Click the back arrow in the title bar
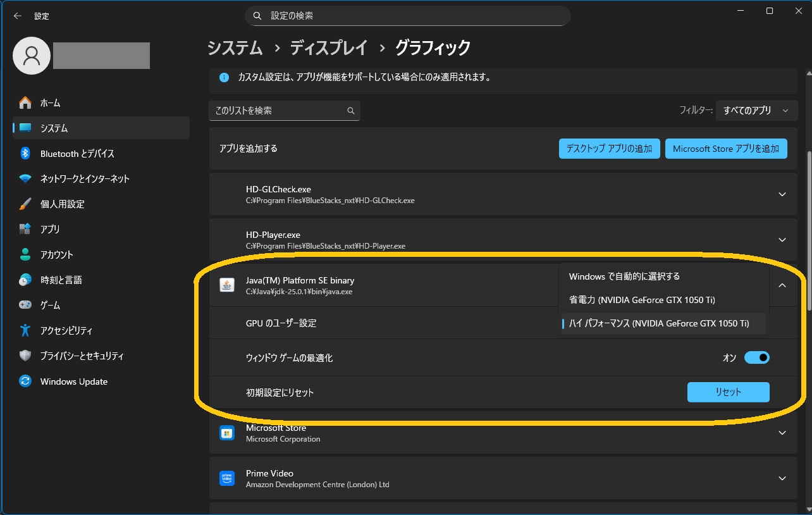Image resolution: width=812 pixels, height=515 pixels. click(x=17, y=16)
